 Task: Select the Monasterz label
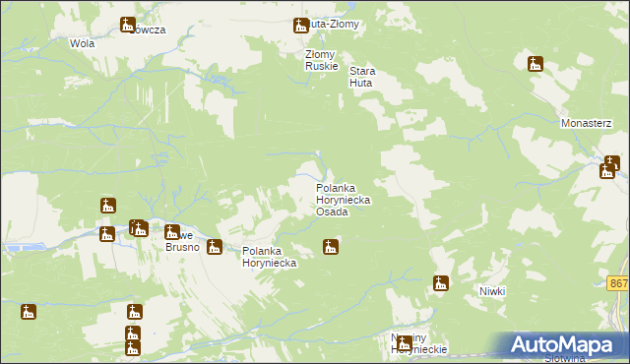click(587, 123)
